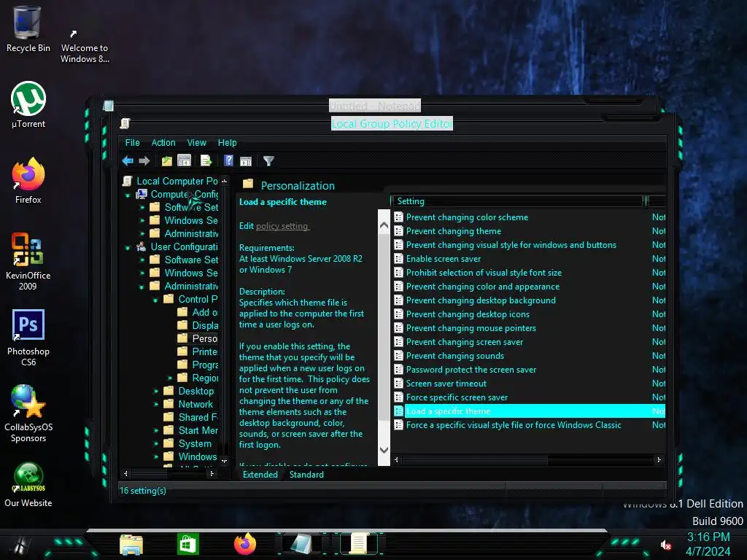Image resolution: width=747 pixels, height=560 pixels.
Task: Select Password protect the screen saver
Action: point(471,370)
